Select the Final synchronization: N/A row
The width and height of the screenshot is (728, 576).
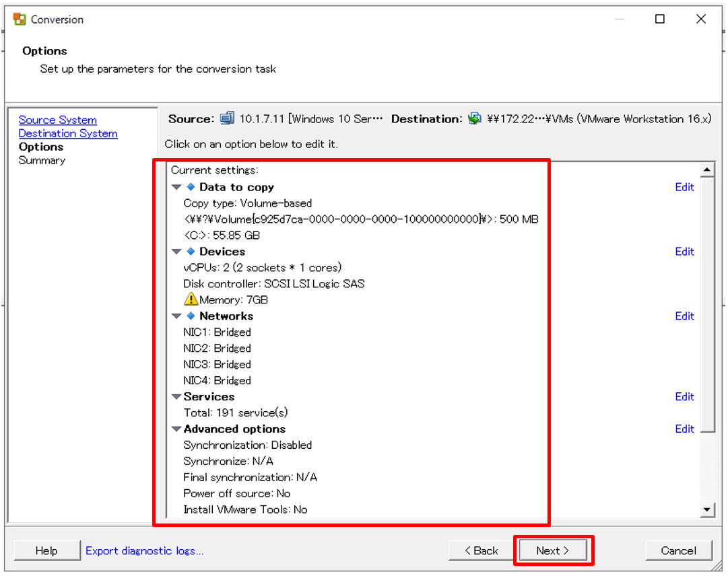tap(251, 477)
